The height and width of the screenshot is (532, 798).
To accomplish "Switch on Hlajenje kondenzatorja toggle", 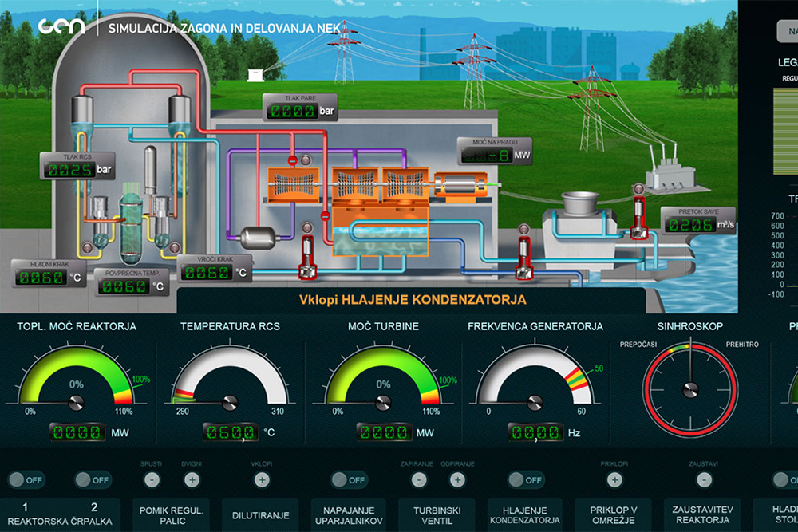I will (526, 480).
